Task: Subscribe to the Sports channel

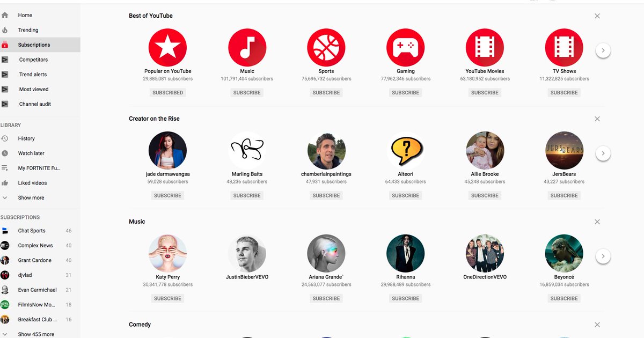Action: (x=326, y=93)
